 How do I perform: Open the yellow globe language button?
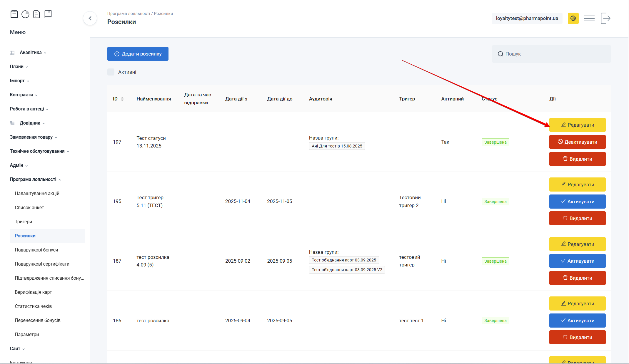573,18
